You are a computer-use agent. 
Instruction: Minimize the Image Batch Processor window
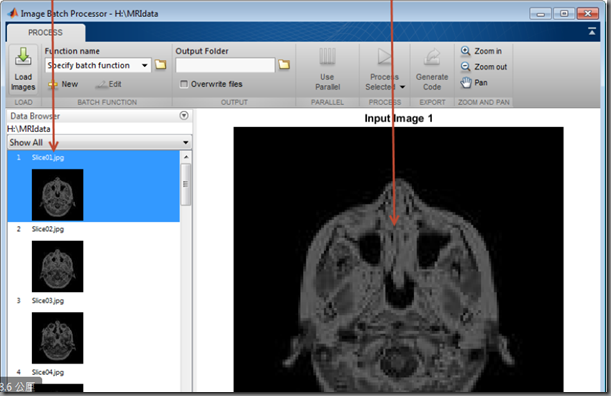[540, 14]
